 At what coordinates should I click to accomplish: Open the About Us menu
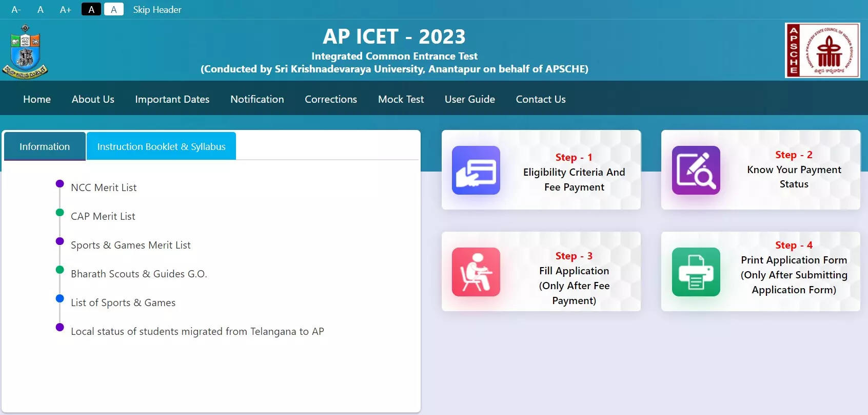tap(93, 99)
